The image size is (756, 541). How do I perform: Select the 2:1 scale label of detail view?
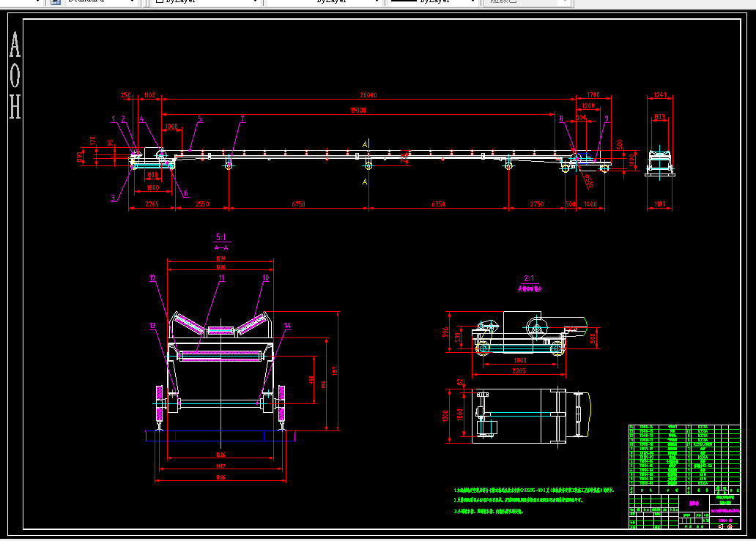[530, 278]
